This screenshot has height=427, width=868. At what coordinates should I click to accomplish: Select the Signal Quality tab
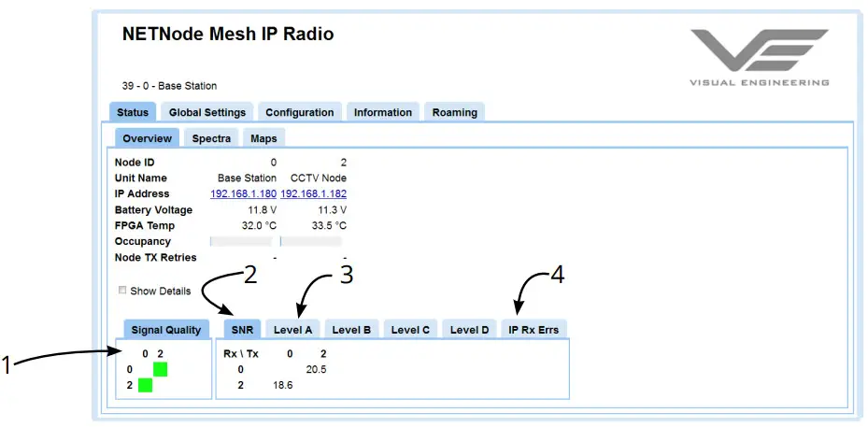[166, 330]
